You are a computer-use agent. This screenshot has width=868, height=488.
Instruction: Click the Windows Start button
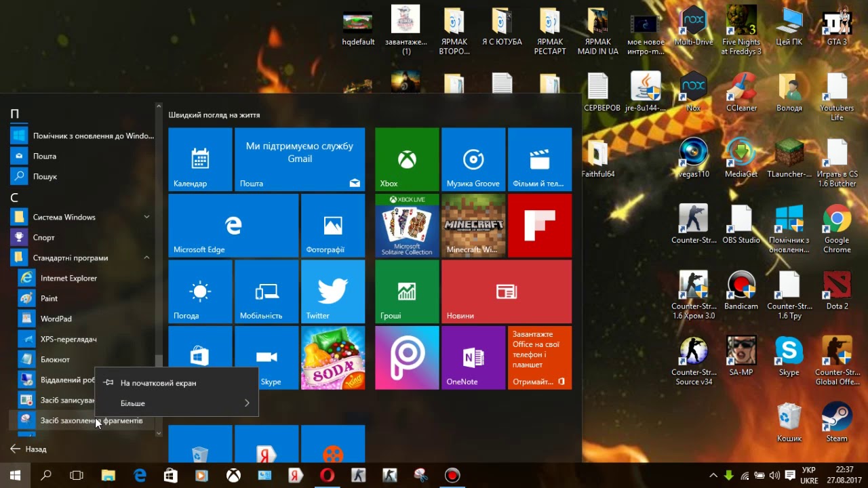click(x=15, y=476)
